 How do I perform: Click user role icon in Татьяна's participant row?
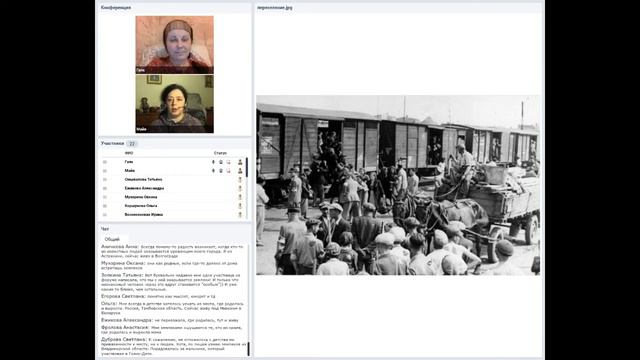(240, 180)
